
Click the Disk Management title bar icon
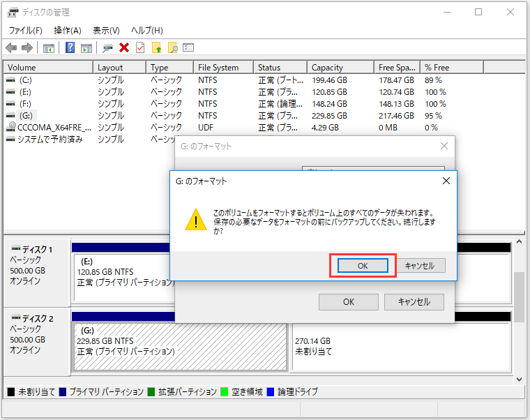[x=13, y=13]
